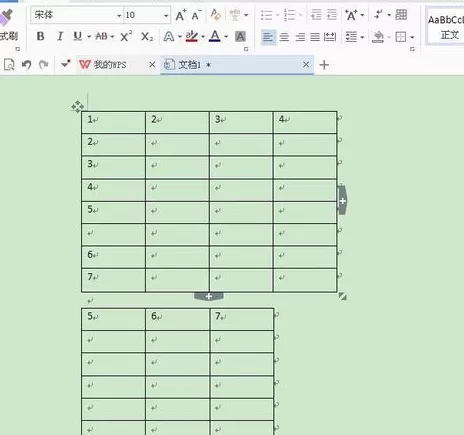
Task: Close the 文档1 tab
Action: (x=306, y=64)
